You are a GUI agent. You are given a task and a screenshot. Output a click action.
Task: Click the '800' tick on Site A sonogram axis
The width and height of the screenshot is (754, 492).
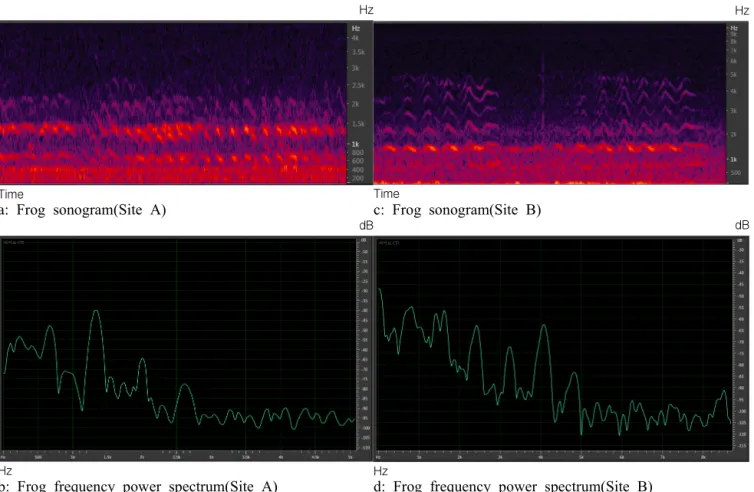[x=358, y=152]
